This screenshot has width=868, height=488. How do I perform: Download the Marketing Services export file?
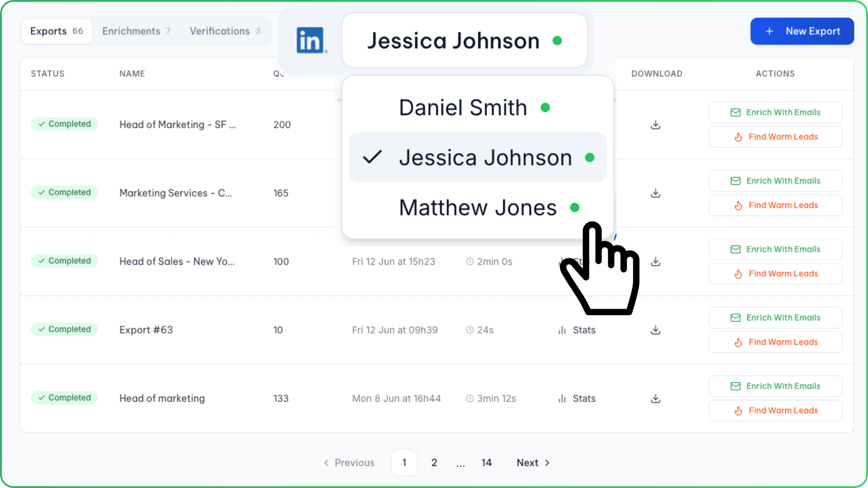pos(656,193)
